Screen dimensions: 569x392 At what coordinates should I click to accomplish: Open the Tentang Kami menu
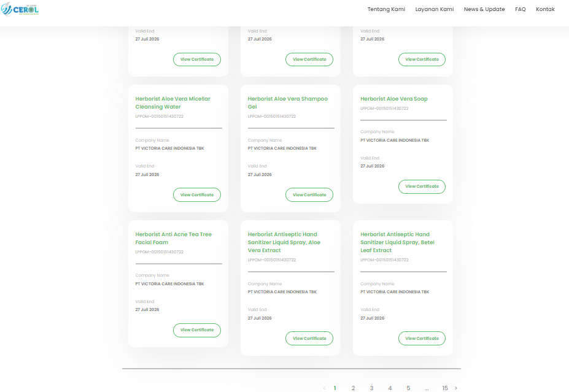[x=386, y=9]
